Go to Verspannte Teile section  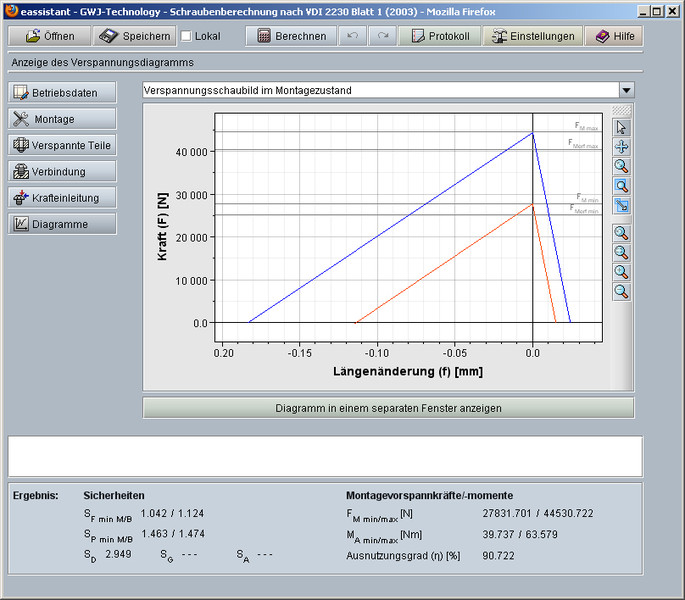click(62, 145)
